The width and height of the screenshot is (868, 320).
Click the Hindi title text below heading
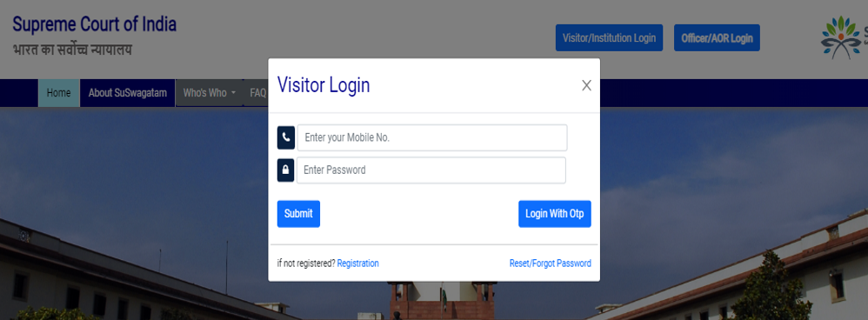(x=72, y=50)
